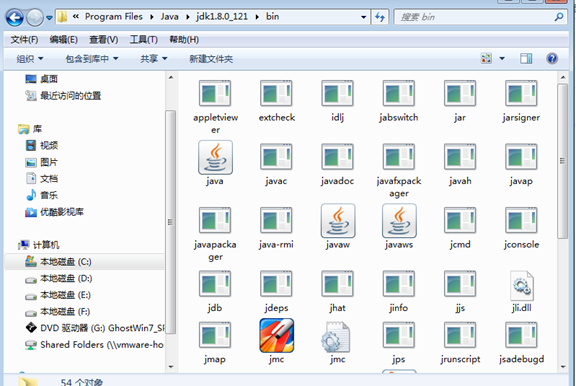Select the java-rmi file icon

coord(276,220)
